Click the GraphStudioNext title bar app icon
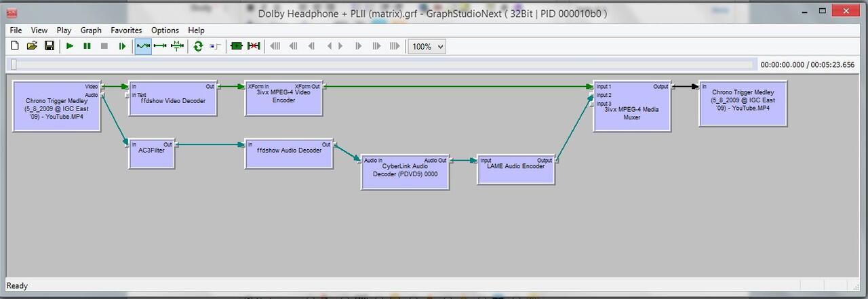The height and width of the screenshot is (299, 868). (x=12, y=12)
